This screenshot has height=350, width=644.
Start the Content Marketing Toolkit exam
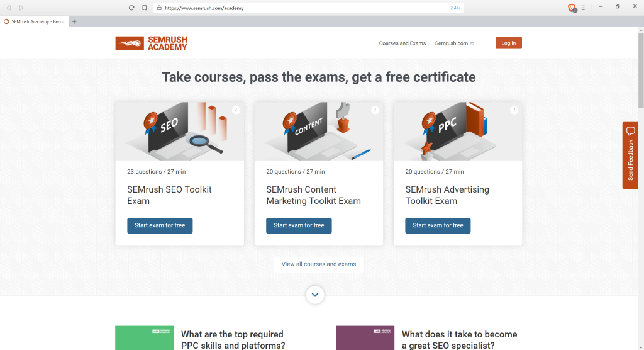[x=299, y=225]
